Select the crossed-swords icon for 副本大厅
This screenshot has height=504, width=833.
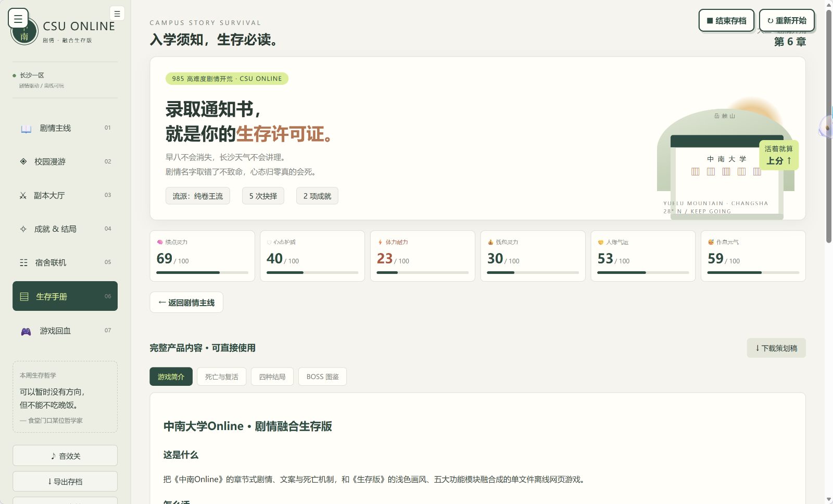(x=23, y=196)
